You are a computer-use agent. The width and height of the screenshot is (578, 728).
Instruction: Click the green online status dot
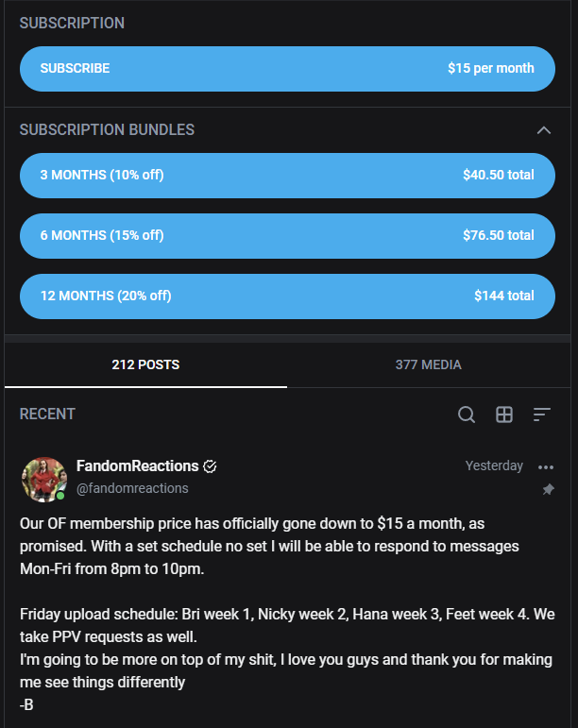[x=60, y=496]
